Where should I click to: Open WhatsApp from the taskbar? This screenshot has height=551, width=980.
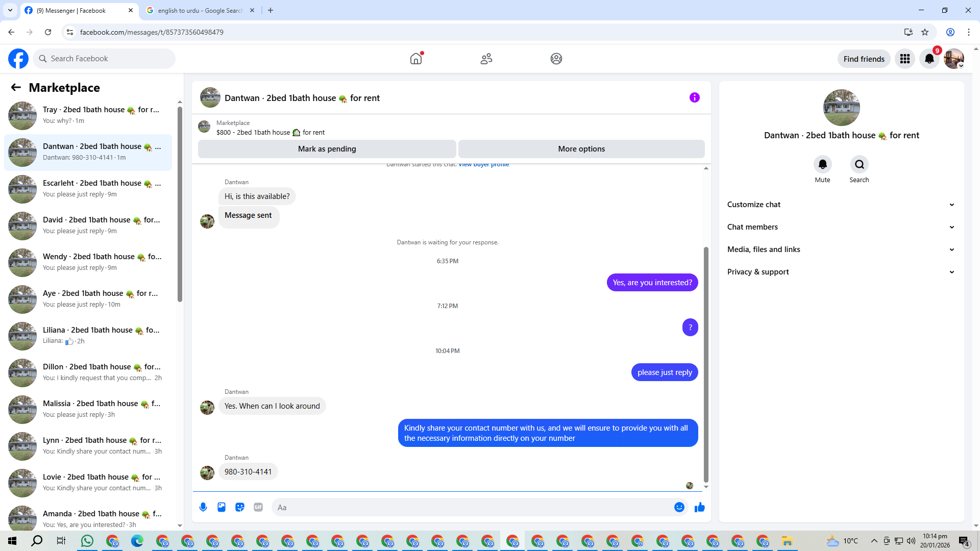point(87,541)
